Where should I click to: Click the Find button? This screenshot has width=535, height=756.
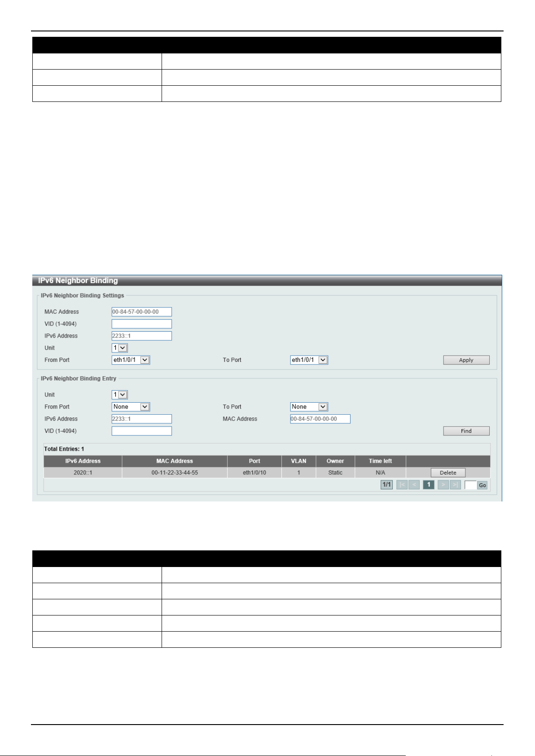[466, 431]
